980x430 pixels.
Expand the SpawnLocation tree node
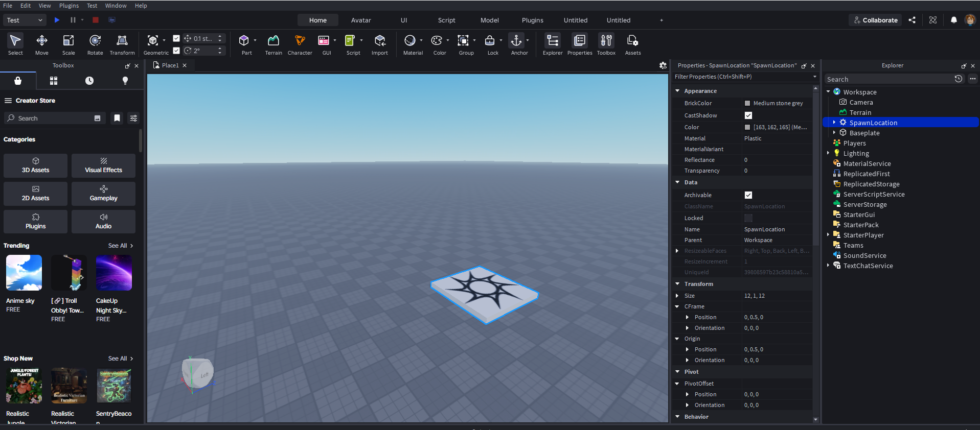834,123
